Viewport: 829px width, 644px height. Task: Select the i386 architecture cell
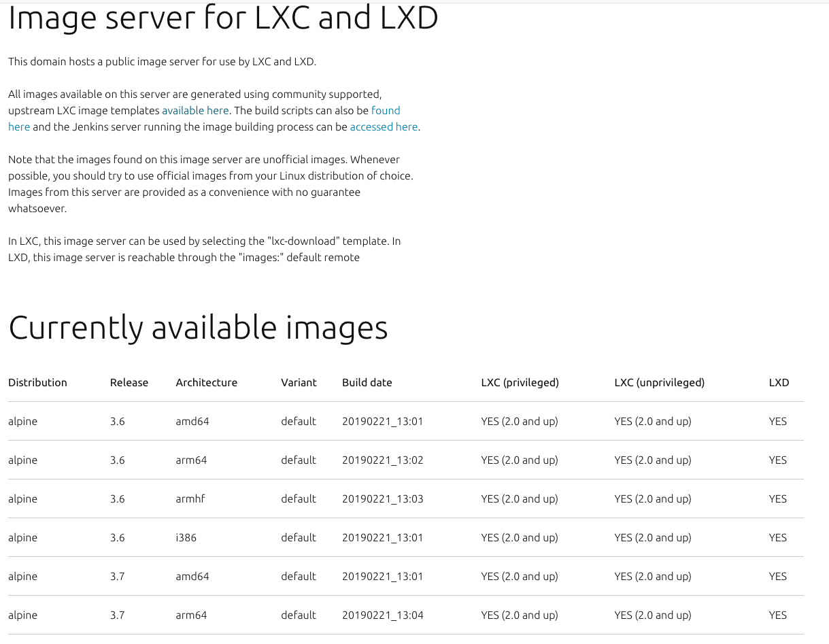click(x=186, y=537)
